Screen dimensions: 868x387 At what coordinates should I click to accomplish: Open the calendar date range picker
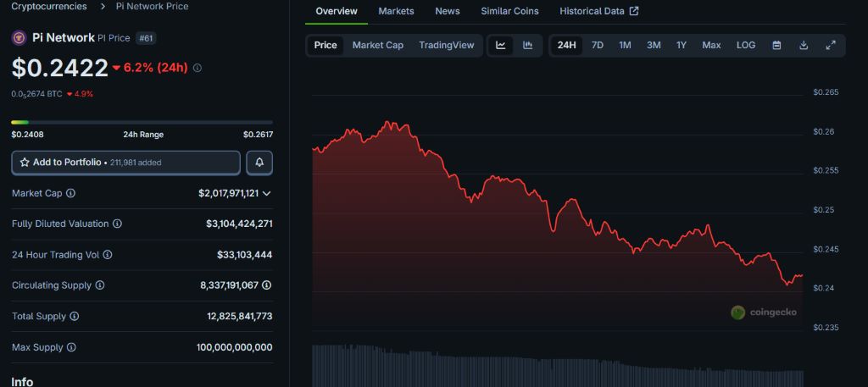click(776, 46)
